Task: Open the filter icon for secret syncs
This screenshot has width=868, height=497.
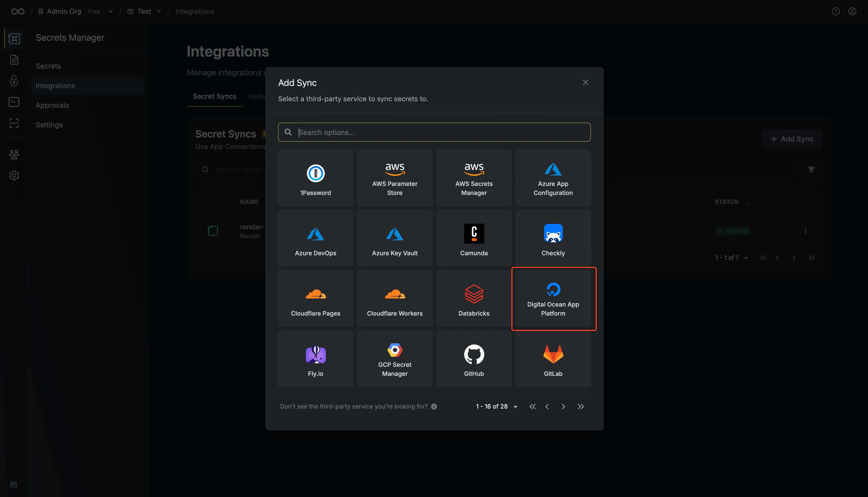Action: (811, 170)
